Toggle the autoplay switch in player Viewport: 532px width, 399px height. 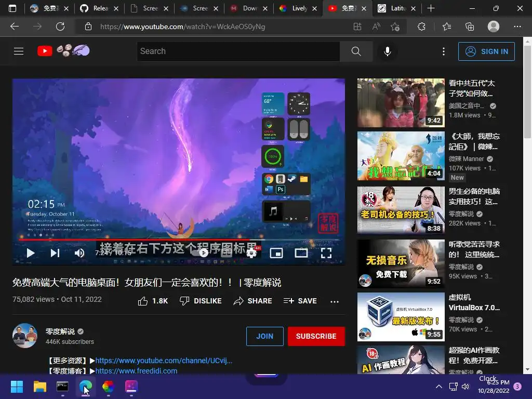click(x=200, y=253)
